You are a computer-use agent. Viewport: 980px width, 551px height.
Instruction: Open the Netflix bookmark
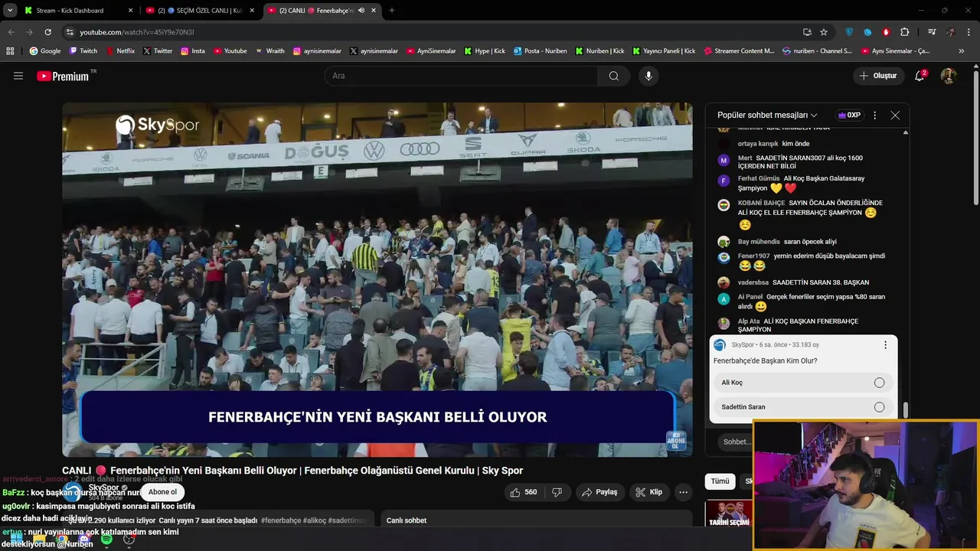coord(119,51)
